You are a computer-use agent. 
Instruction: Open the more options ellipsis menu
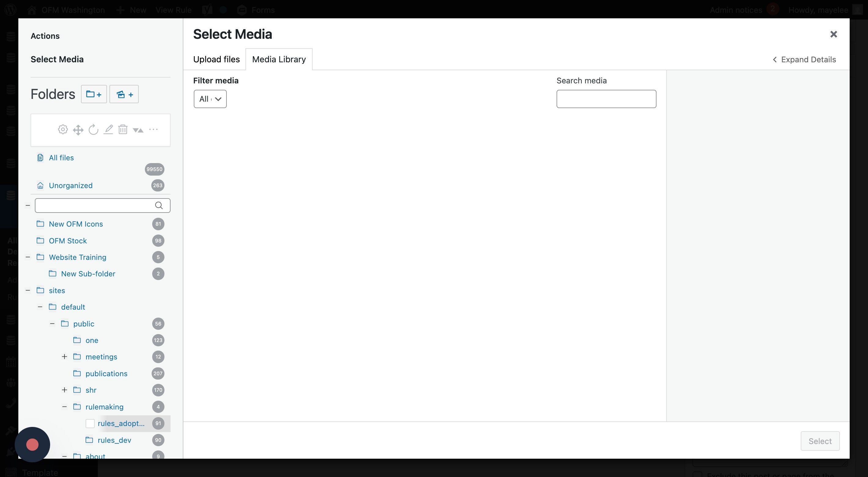coord(153,129)
